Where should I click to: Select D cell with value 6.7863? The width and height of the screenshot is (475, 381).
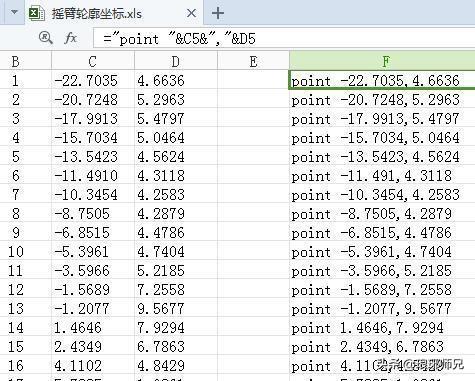point(176,346)
